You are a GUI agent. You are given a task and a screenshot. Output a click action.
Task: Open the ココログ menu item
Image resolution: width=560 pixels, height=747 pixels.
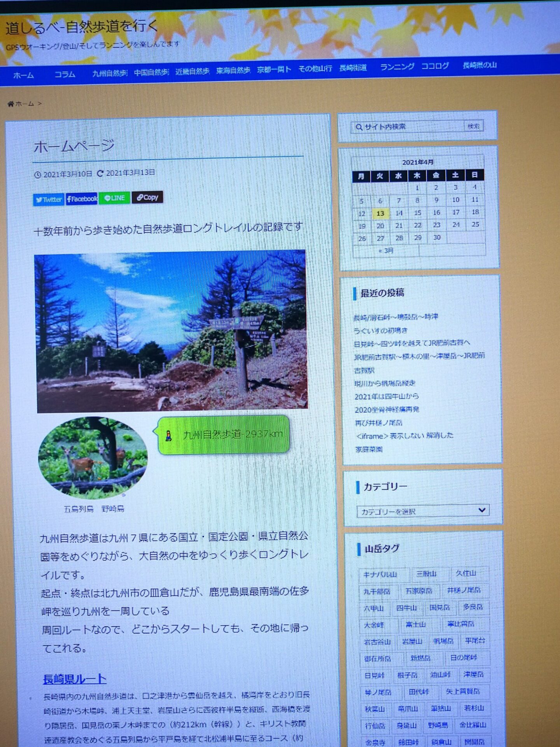coord(435,66)
